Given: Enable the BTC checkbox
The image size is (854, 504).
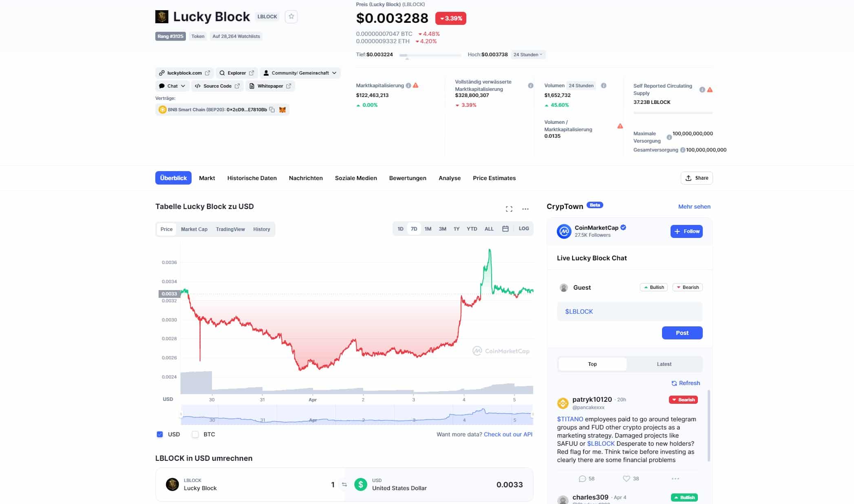Looking at the screenshot, I should pyautogui.click(x=195, y=434).
